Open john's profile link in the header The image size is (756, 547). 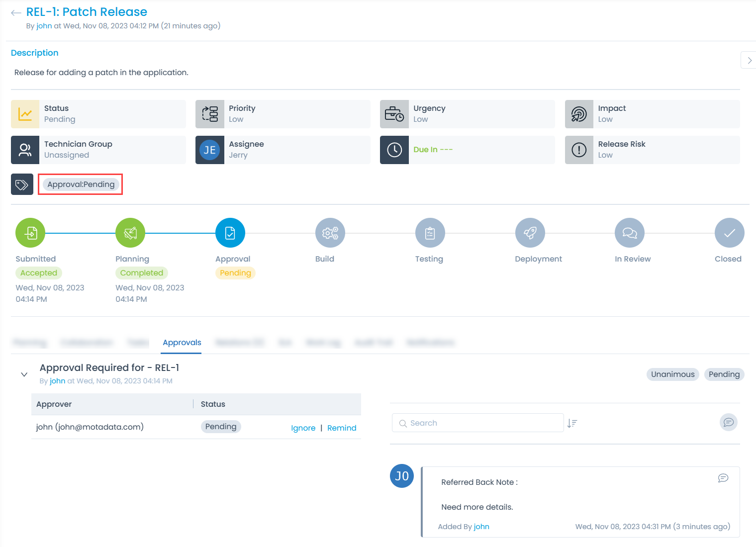click(44, 26)
